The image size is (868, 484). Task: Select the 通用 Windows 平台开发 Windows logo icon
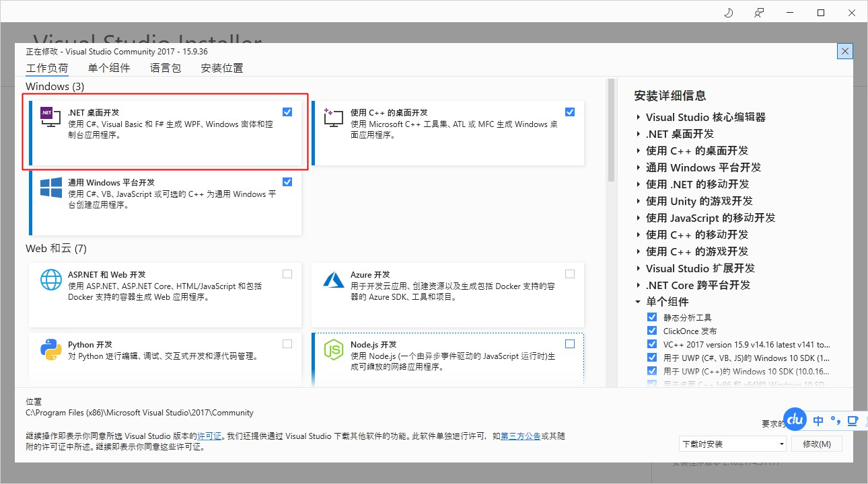50,188
